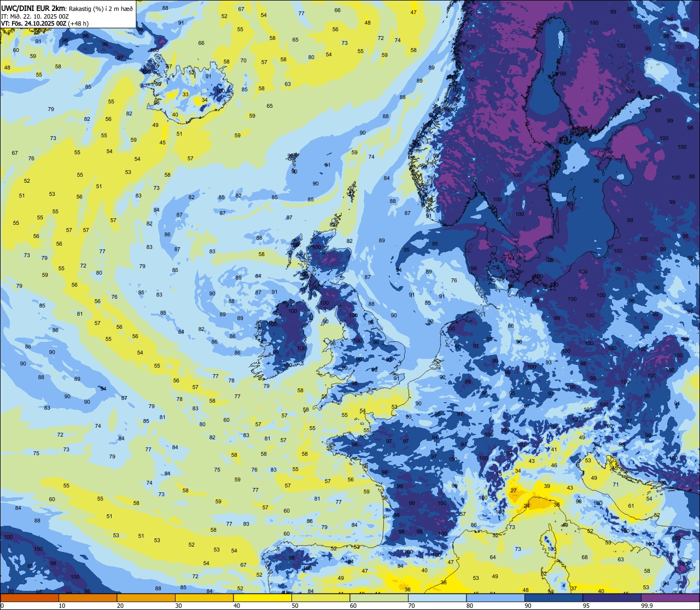The width and height of the screenshot is (700, 610).
Task: Click the humidity value 33 over Iceland
Action: click(x=185, y=94)
